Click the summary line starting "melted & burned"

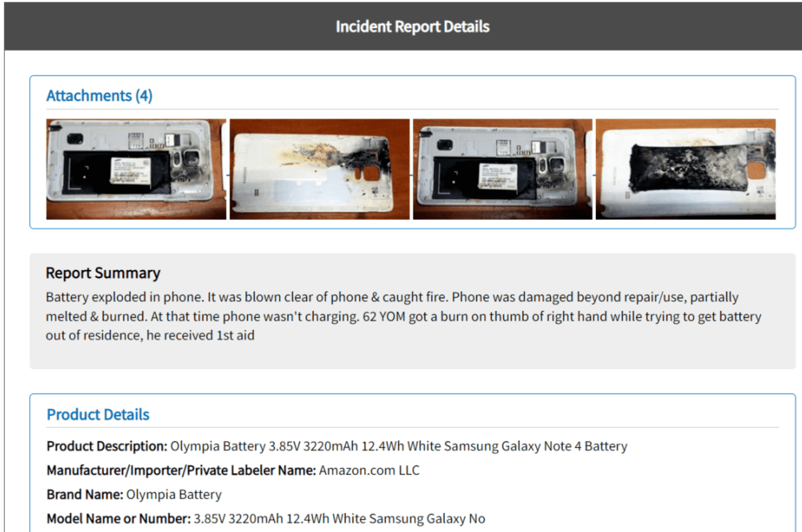403,317
